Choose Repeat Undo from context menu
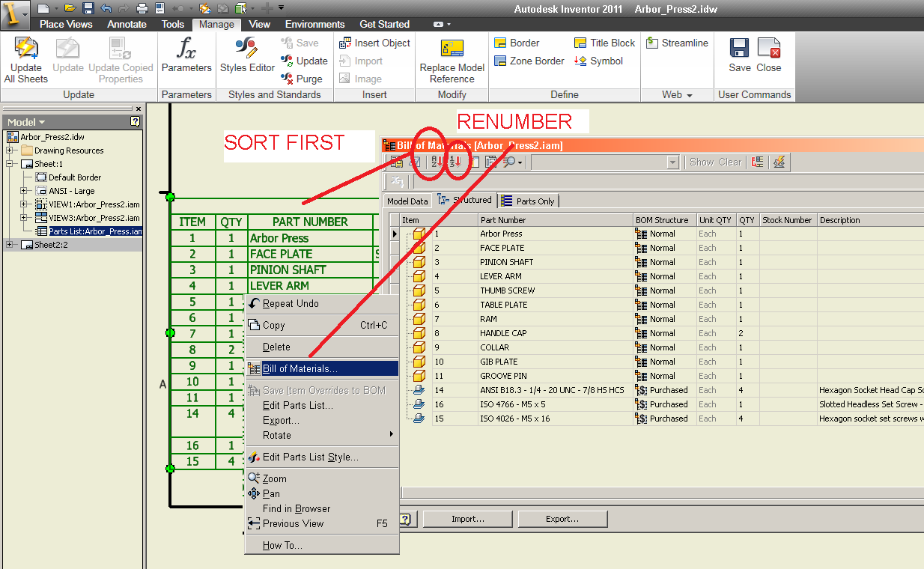 [x=323, y=303]
